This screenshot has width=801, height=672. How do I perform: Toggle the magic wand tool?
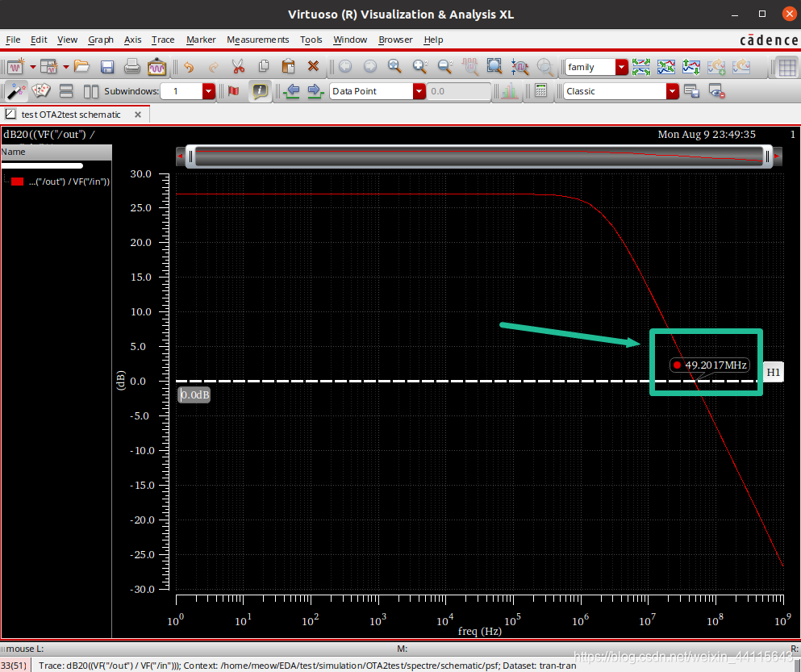[x=16, y=91]
